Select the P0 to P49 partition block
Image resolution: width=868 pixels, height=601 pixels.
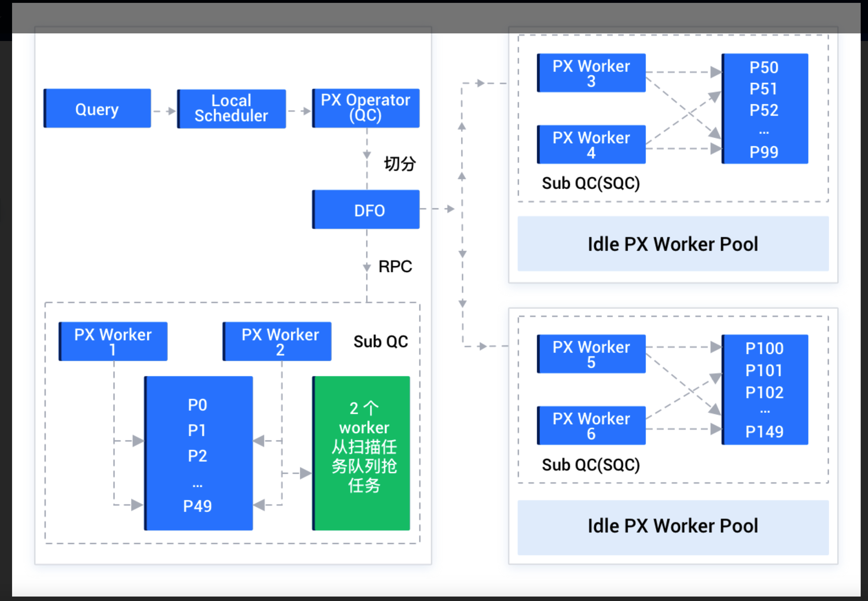[x=198, y=453]
